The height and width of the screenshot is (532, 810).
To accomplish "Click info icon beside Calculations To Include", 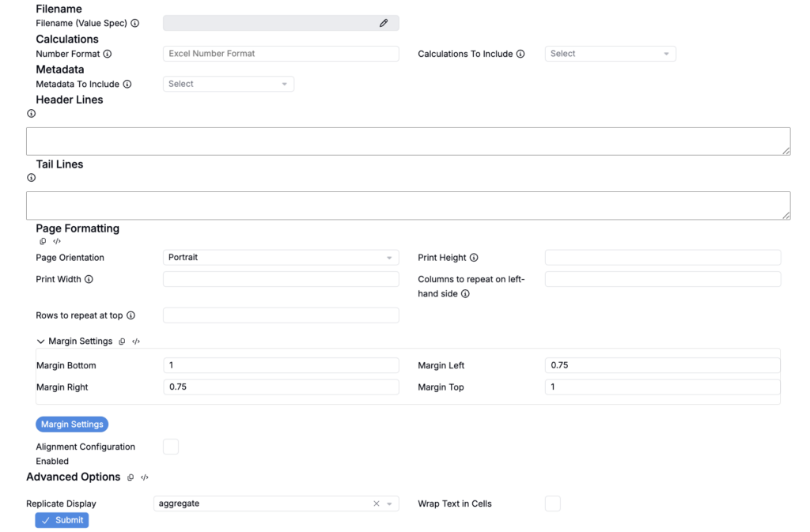I will point(520,54).
